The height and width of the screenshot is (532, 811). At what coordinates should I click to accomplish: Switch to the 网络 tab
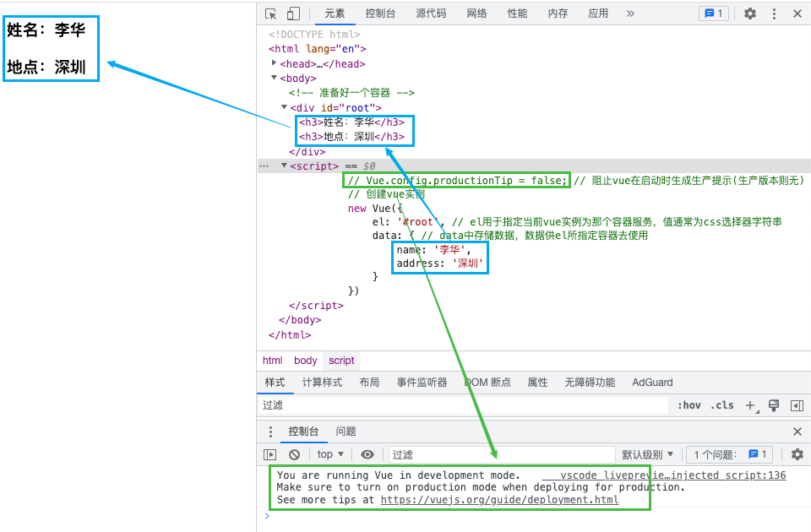476,14
